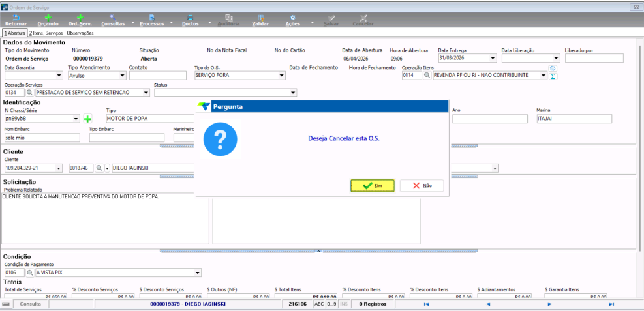Open the Data Liberação date dropdown

tap(557, 58)
